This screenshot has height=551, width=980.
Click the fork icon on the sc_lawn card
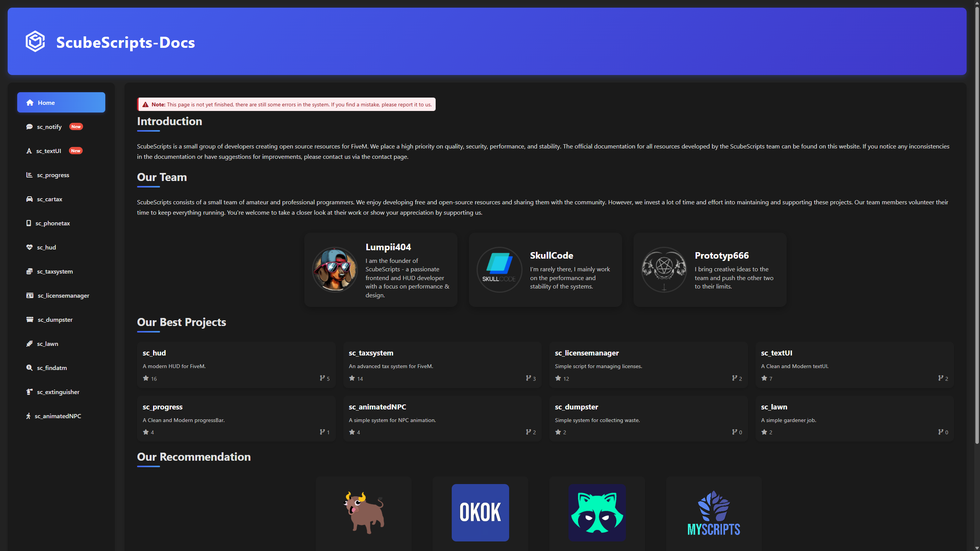(941, 432)
